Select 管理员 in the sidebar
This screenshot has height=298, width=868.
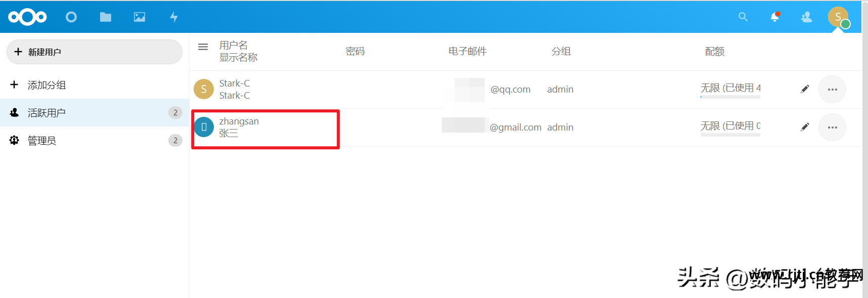(x=95, y=141)
